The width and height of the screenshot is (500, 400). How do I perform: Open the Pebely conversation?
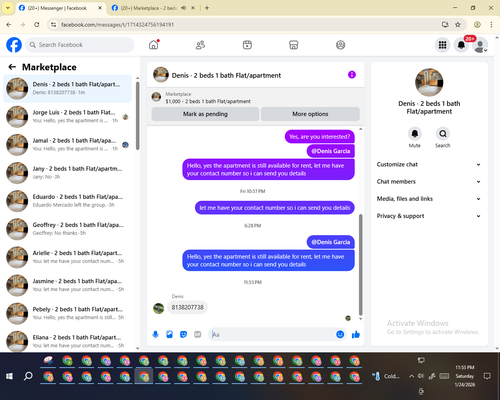(67, 313)
